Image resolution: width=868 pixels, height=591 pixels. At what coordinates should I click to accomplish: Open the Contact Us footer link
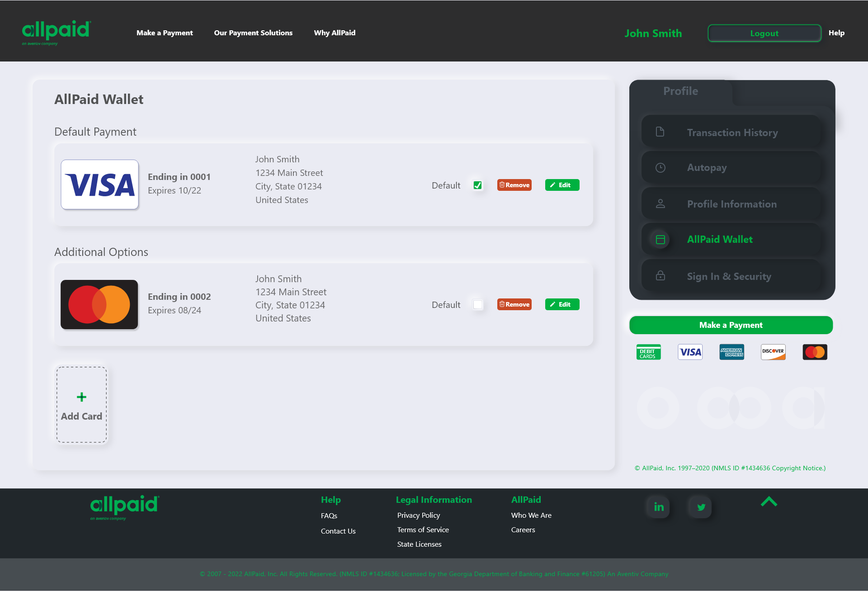point(338,531)
